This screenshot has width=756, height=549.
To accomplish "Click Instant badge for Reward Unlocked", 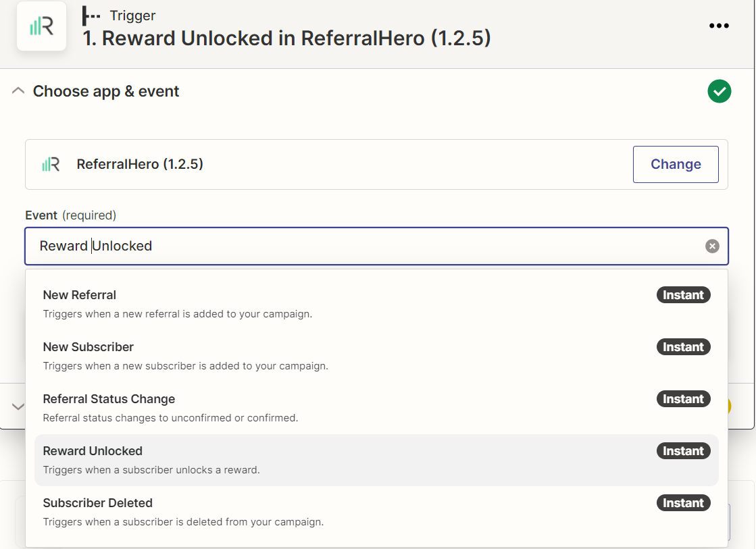I will pos(683,451).
